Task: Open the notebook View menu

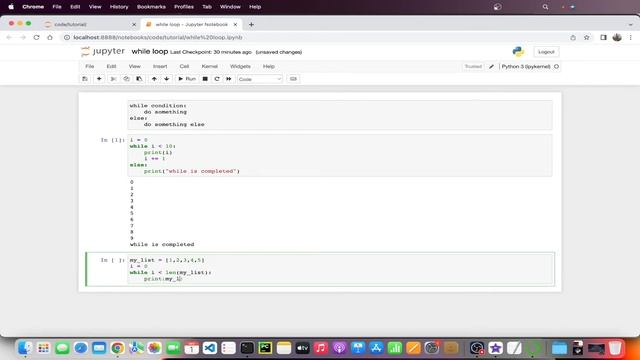Action: [x=134, y=66]
